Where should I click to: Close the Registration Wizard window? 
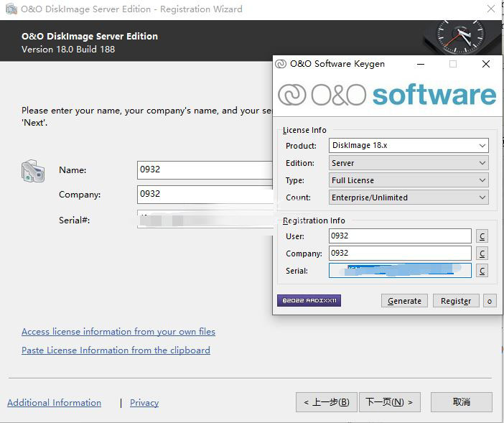(x=491, y=9)
